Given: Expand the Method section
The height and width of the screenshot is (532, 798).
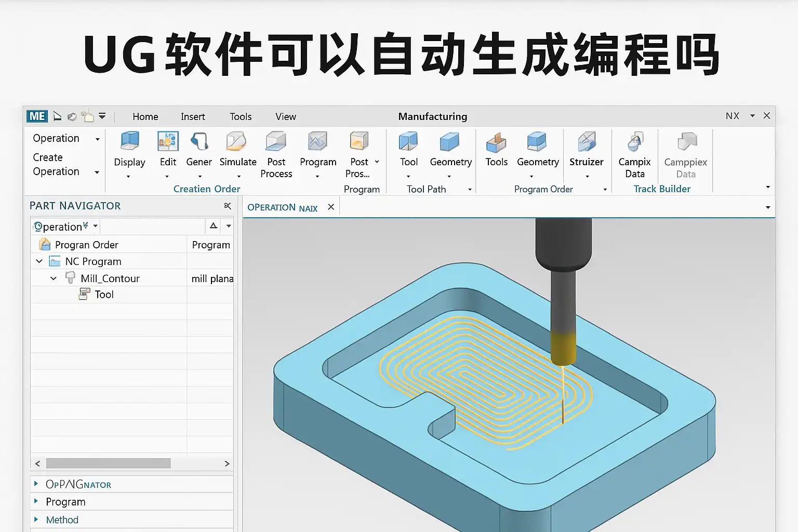Looking at the screenshot, I should pyautogui.click(x=36, y=520).
